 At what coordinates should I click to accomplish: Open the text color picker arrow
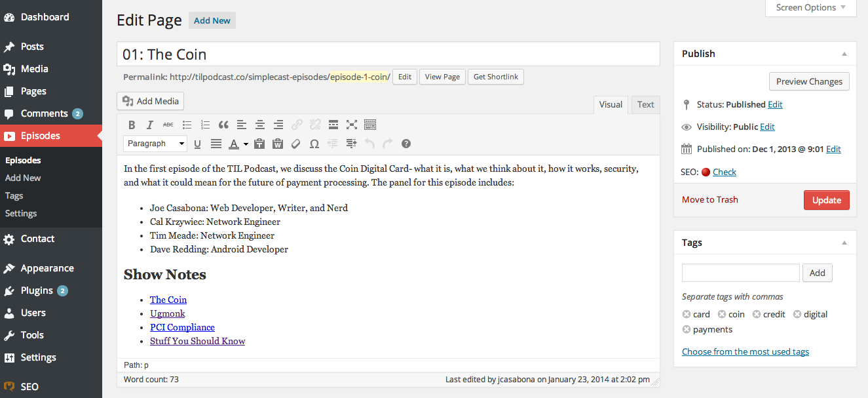click(246, 144)
